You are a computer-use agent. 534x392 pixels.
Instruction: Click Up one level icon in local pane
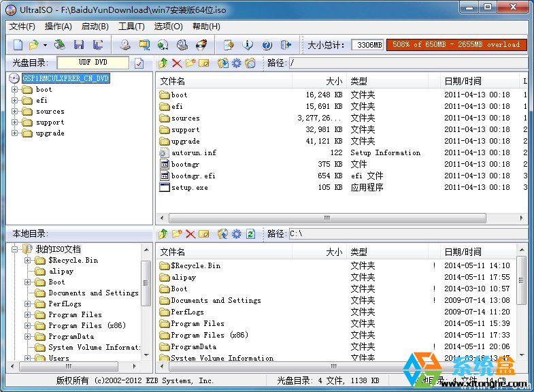163,234
